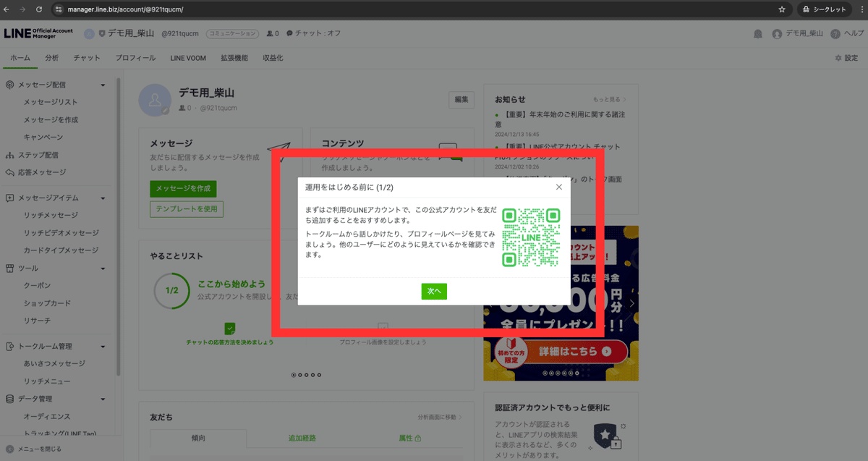
Task: Click 分析画面に移動 link
Action: tap(439, 418)
